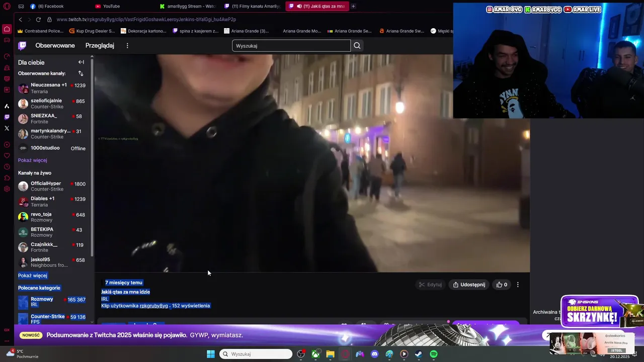Click the Twitch search magnifier button
The height and width of the screenshot is (362, 644).
(357, 46)
